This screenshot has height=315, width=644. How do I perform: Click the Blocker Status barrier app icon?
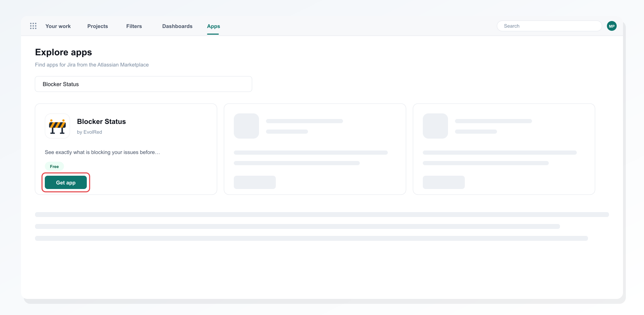point(57,126)
